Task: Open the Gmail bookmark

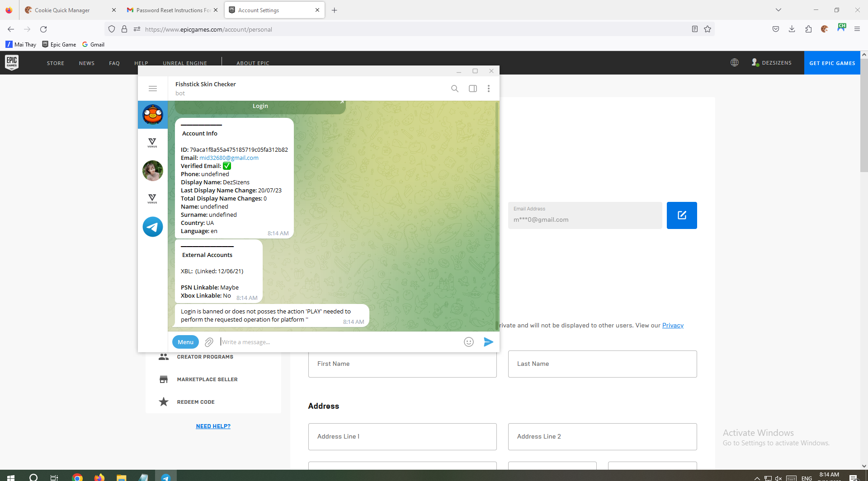Action: [x=93, y=44]
